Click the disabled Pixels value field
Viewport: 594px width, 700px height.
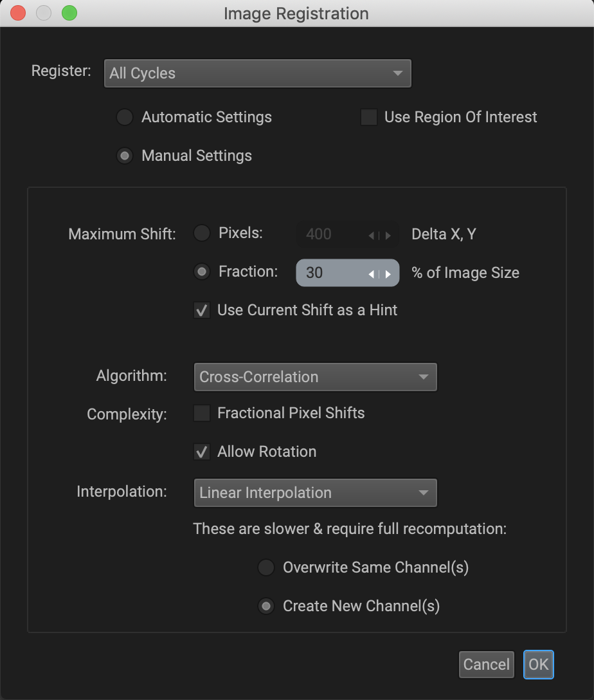(x=347, y=234)
